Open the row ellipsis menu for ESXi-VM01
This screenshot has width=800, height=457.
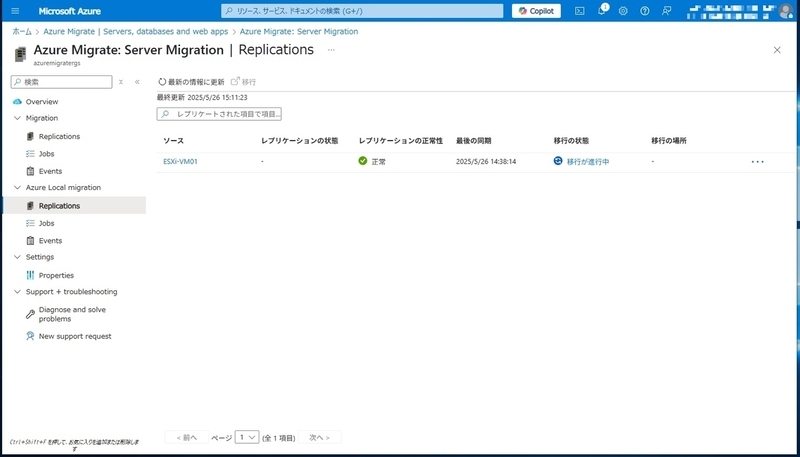coord(758,162)
